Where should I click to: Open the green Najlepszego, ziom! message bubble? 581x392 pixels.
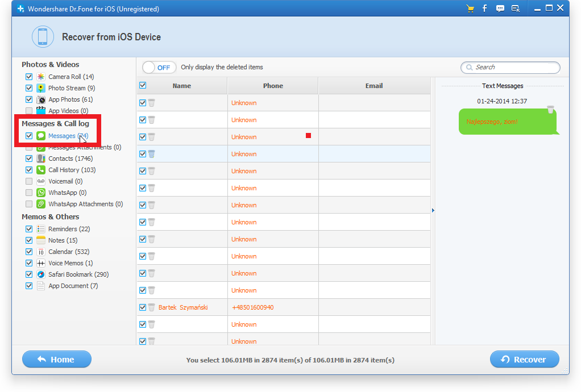click(508, 122)
